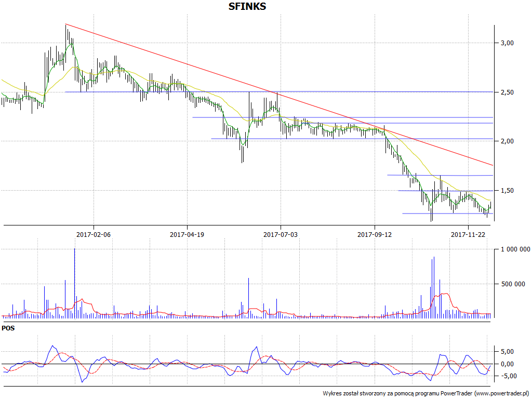
Task: Click the starting point of red trendline
Action: [65, 24]
